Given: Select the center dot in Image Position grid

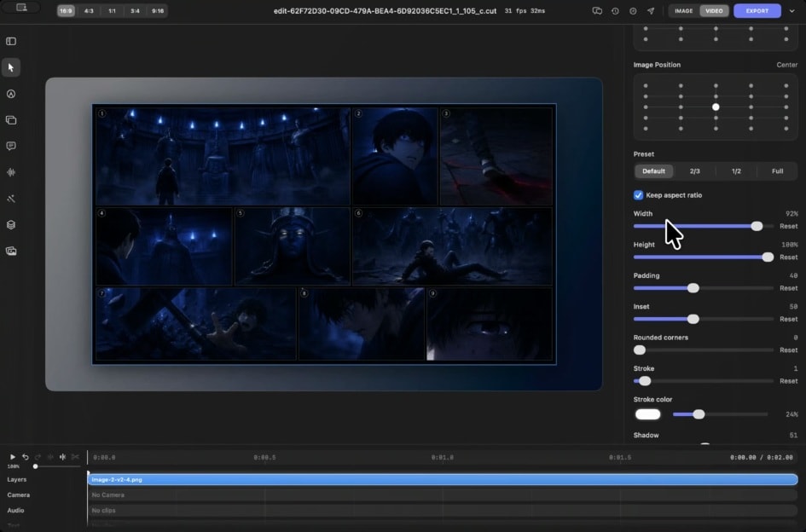Looking at the screenshot, I should (x=716, y=107).
